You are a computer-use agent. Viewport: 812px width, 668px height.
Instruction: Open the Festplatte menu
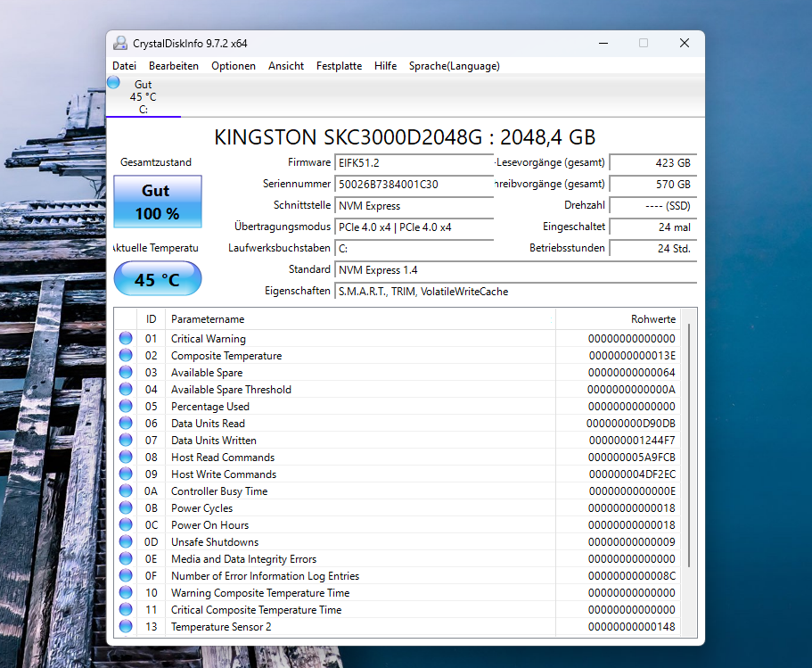[x=339, y=66]
